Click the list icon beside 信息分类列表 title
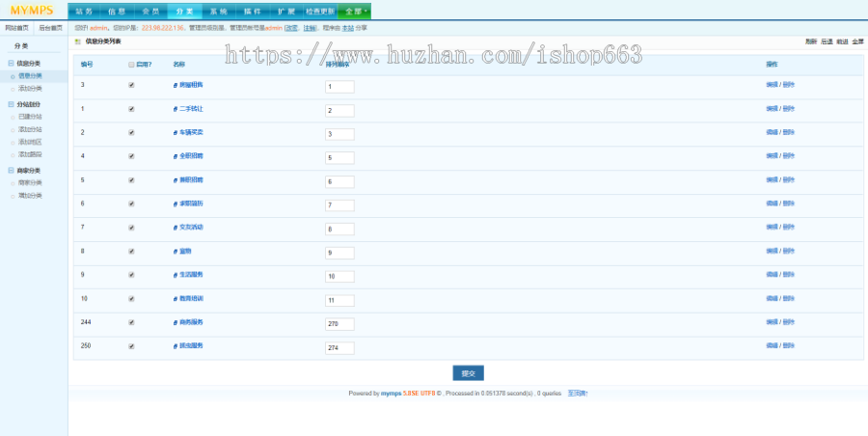This screenshot has height=436, width=868. click(77, 42)
